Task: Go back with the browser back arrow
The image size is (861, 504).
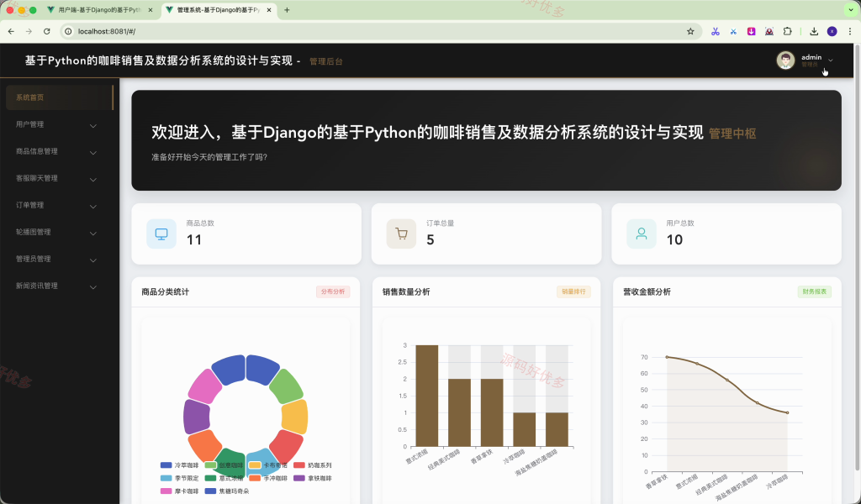Action: pyautogui.click(x=11, y=31)
